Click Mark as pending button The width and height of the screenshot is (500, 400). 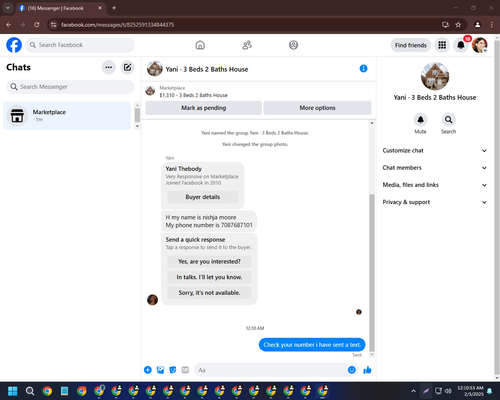(203, 108)
